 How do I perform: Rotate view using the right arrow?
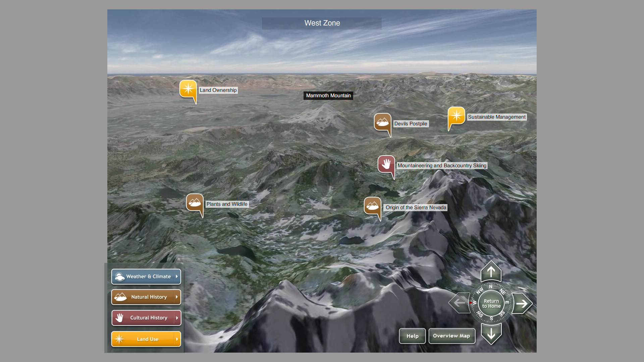point(522,303)
